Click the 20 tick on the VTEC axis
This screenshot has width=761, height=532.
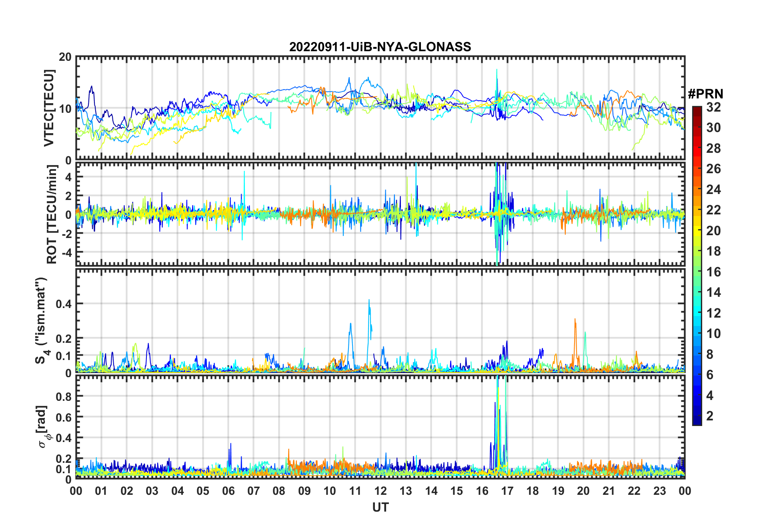(x=65, y=57)
